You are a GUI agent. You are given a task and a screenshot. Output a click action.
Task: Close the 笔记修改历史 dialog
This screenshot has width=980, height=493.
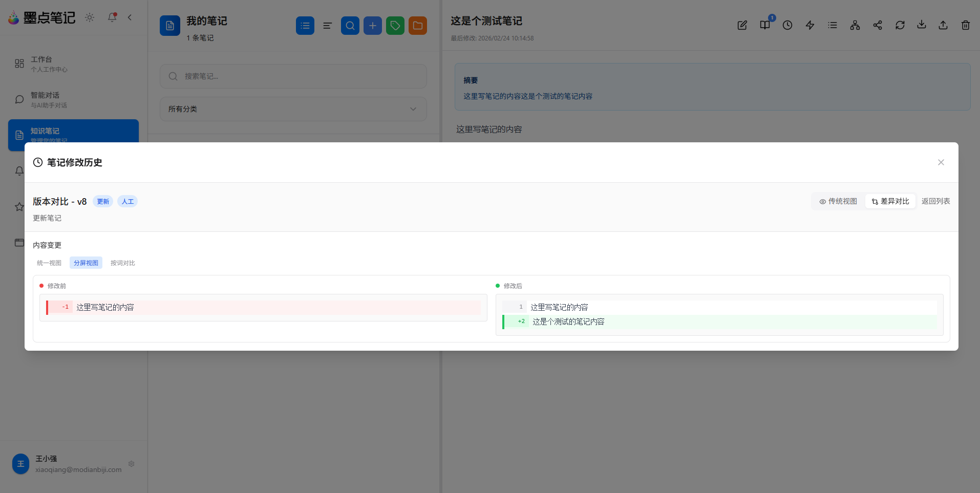(941, 162)
